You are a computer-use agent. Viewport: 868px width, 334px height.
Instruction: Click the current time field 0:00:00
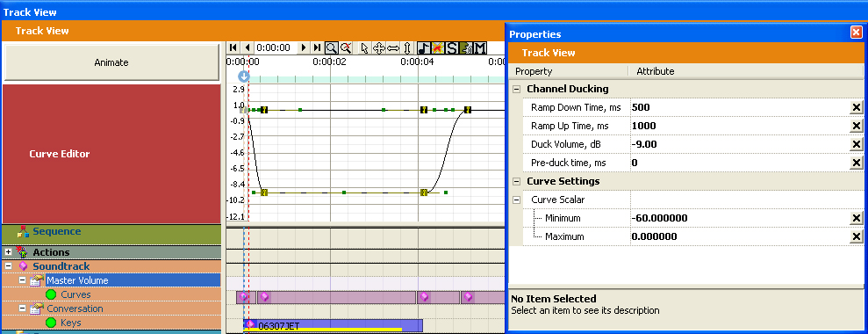click(x=275, y=47)
